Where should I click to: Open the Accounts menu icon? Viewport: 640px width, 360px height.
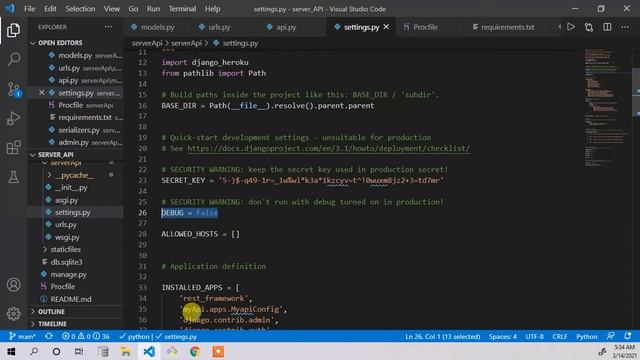tap(13, 284)
